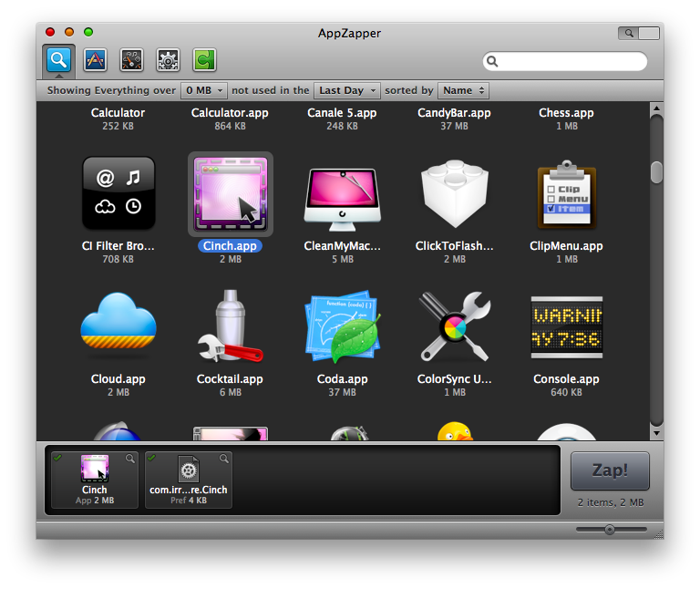Select the Coda.app leaf icon

click(x=341, y=327)
